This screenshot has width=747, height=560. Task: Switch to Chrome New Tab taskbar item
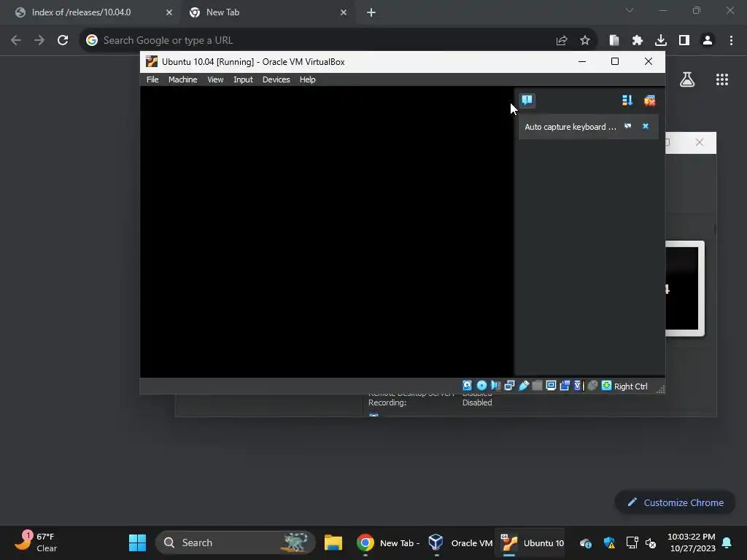tap(388, 542)
